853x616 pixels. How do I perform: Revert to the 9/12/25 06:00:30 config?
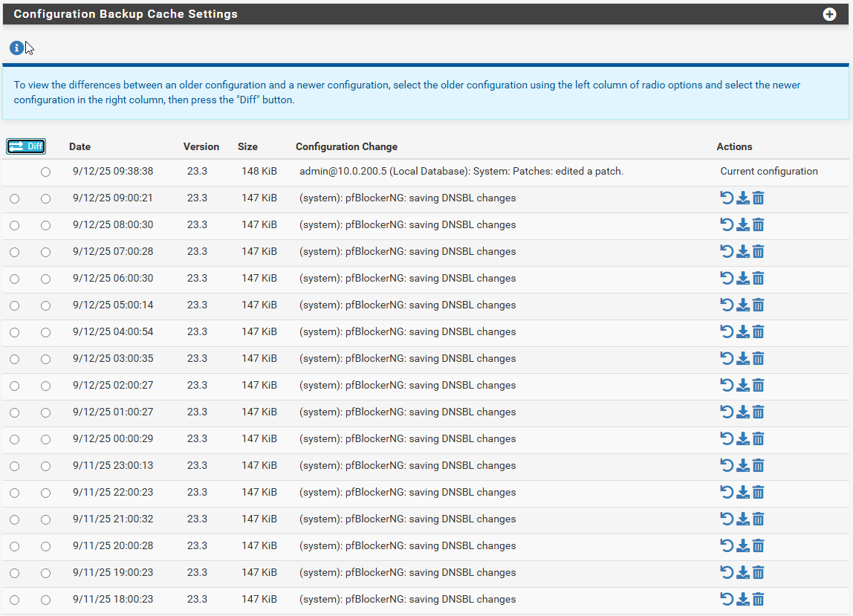tap(727, 278)
